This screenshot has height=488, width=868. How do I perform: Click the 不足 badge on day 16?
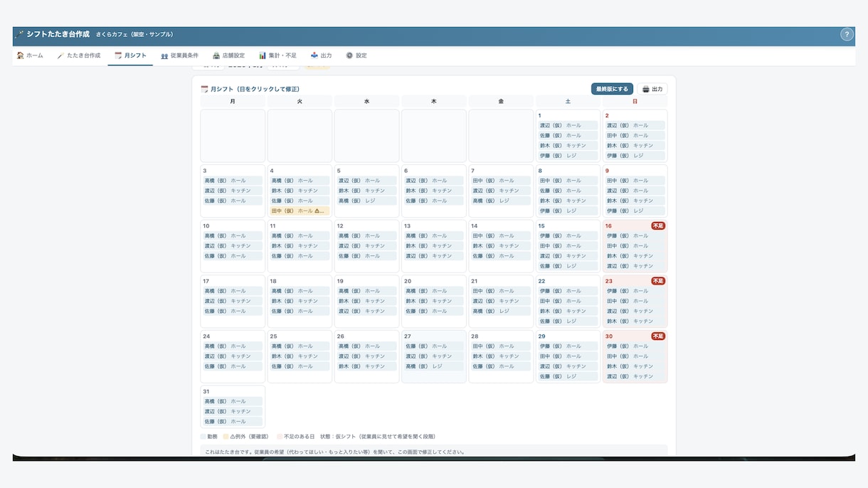[x=658, y=226]
